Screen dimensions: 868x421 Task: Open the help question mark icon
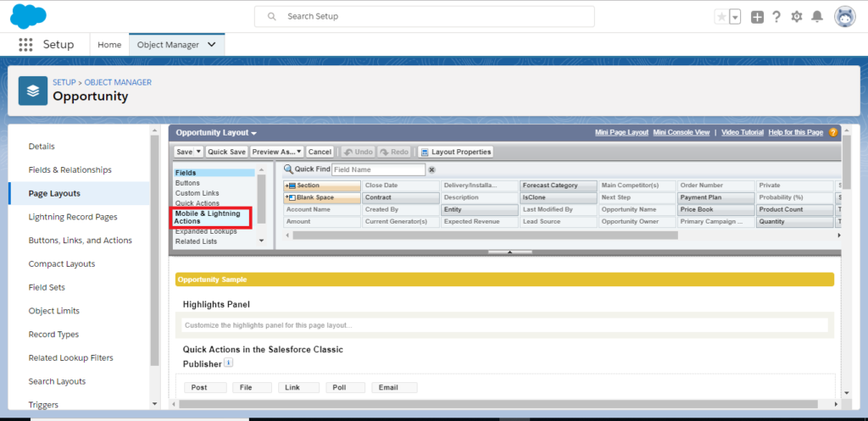click(776, 17)
